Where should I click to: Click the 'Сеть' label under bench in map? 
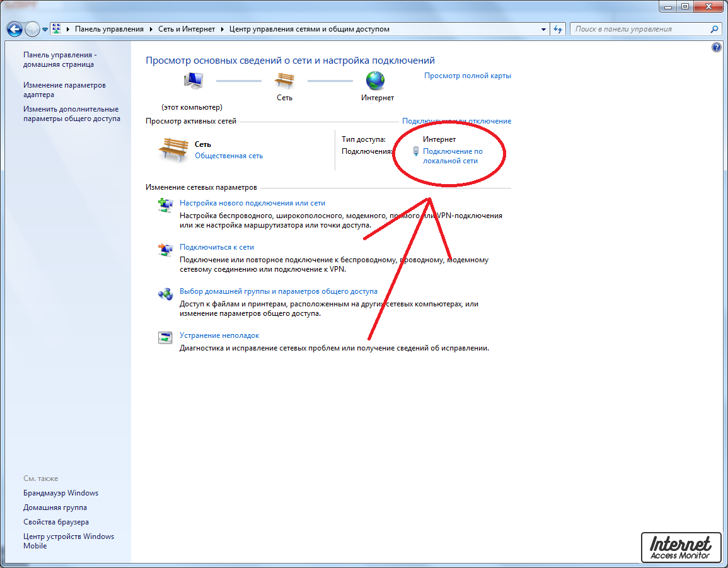click(285, 98)
